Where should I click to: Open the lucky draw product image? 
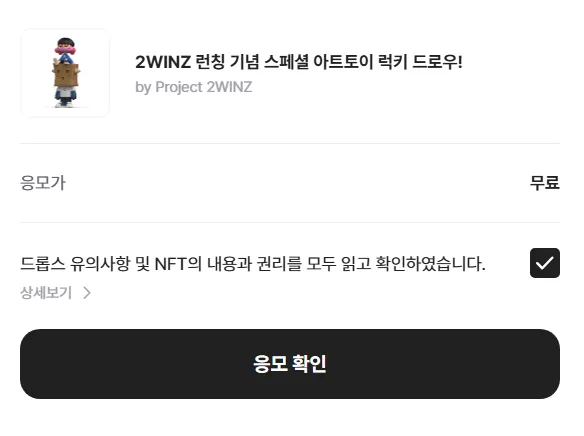pos(65,73)
